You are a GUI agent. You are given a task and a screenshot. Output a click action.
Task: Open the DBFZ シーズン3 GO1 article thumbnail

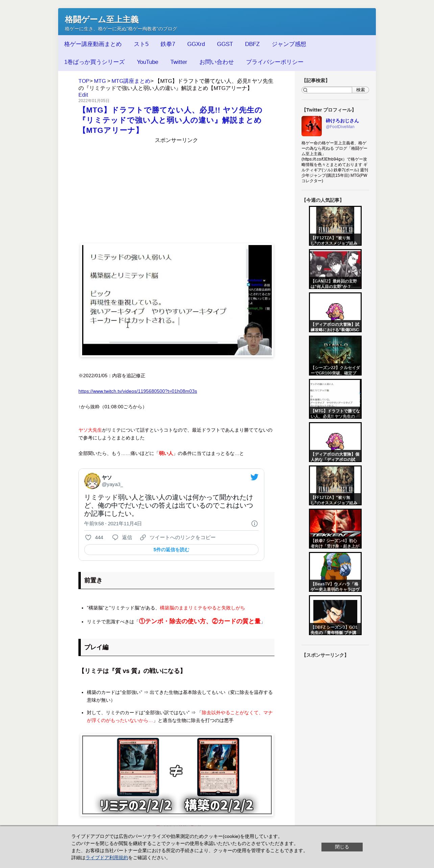pyautogui.click(x=335, y=615)
